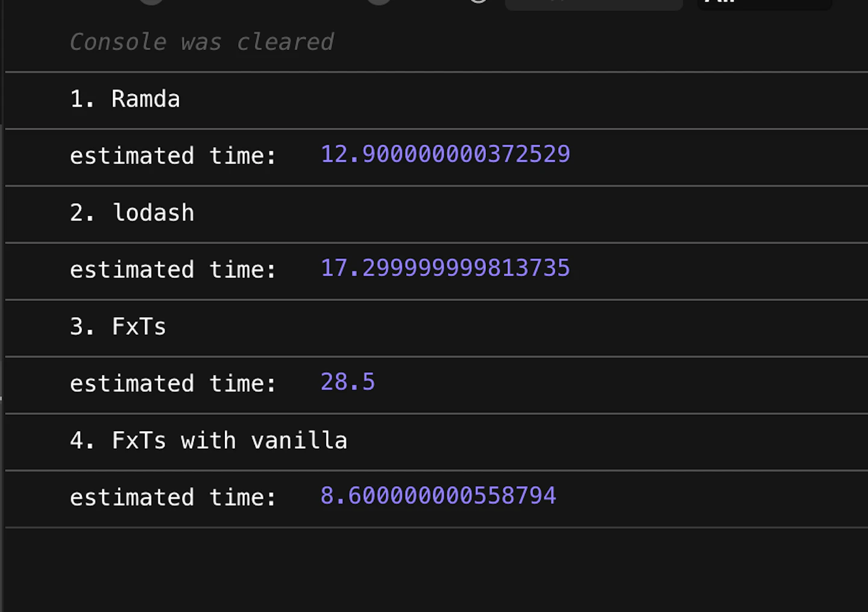Click 'estimated time:' label under FxTs with vanilla

pos(173,498)
